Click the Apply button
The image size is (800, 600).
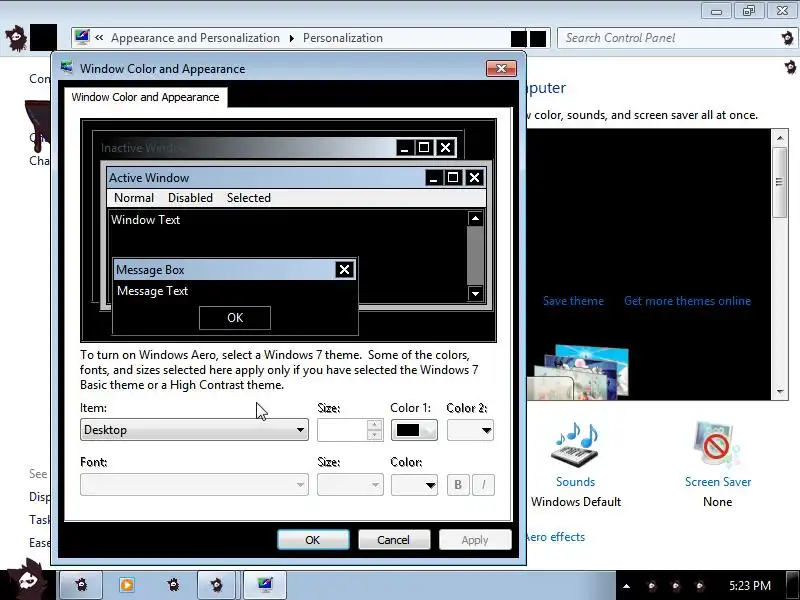coord(475,540)
